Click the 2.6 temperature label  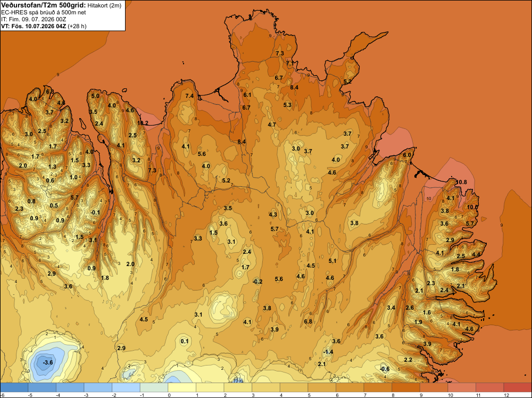point(410,308)
